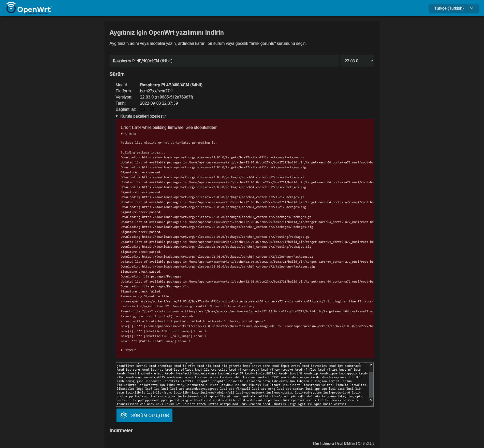Image resolution: width=484 pixels, height=448 pixels.
Task: Click the platform value bcm27xx/bcm2711
Action: (x=157, y=91)
